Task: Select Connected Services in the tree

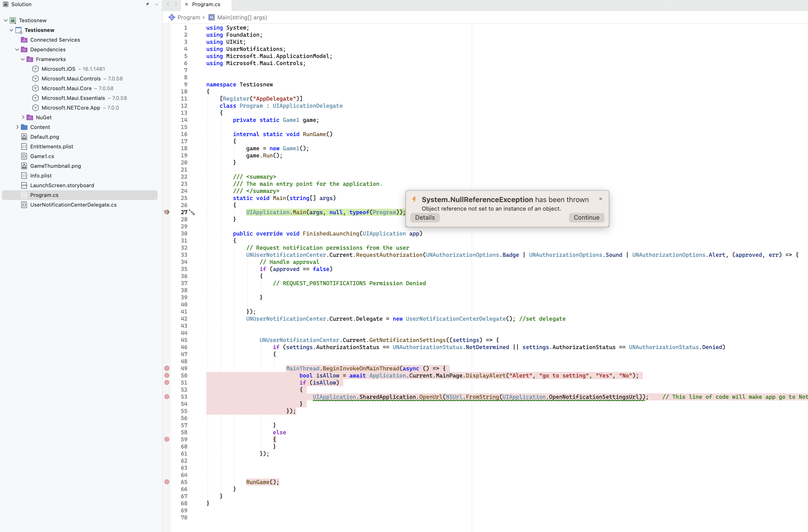Action: (x=55, y=40)
